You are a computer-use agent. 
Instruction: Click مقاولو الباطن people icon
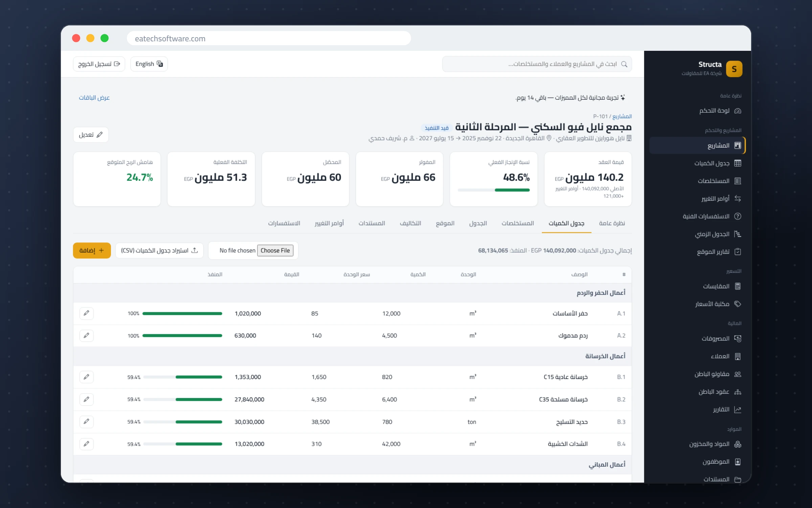tap(738, 374)
